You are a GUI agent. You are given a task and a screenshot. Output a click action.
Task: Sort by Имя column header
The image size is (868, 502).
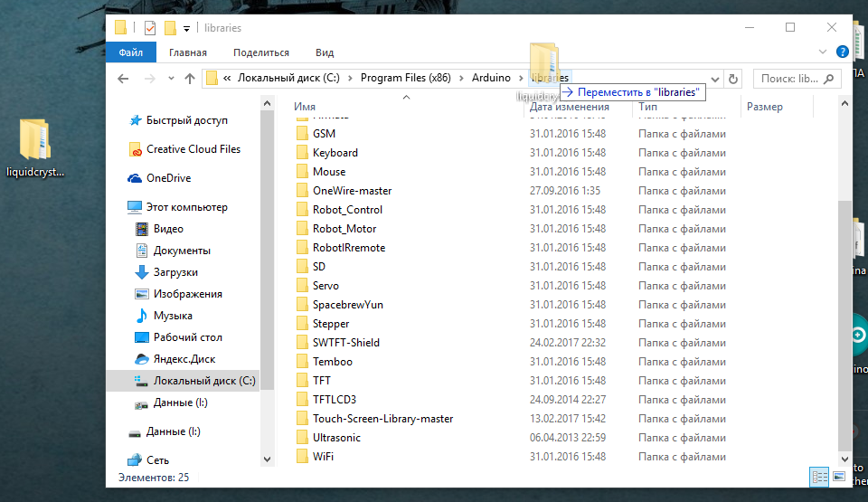click(305, 107)
